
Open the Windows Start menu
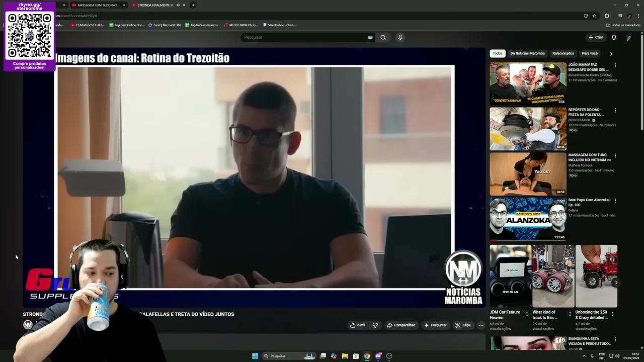click(x=255, y=356)
